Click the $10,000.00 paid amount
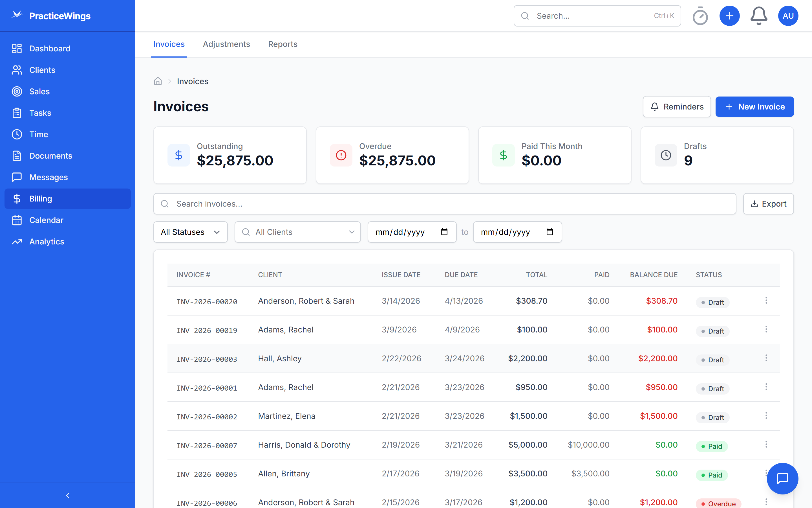 [588, 445]
